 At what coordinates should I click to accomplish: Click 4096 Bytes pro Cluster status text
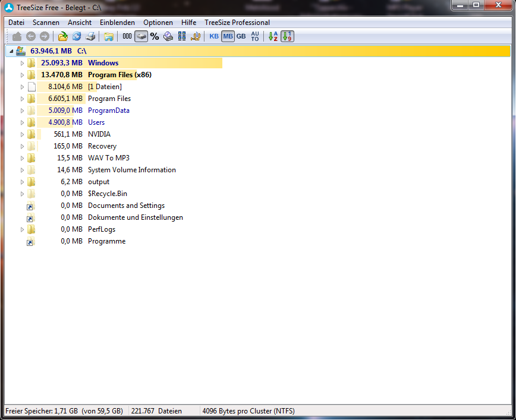[248, 410]
